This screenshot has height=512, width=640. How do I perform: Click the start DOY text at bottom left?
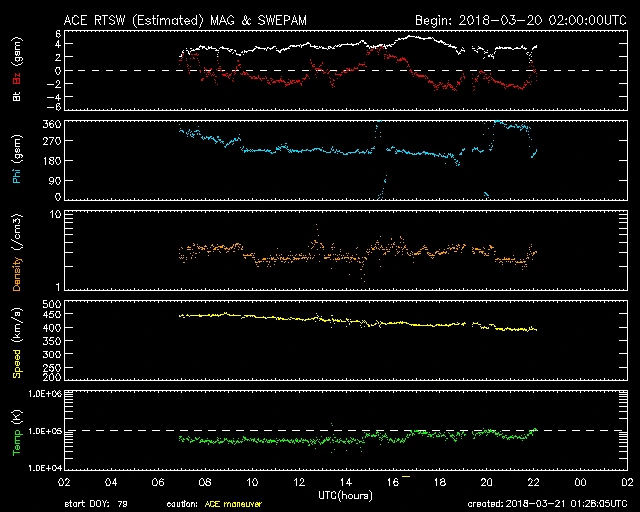point(94,504)
